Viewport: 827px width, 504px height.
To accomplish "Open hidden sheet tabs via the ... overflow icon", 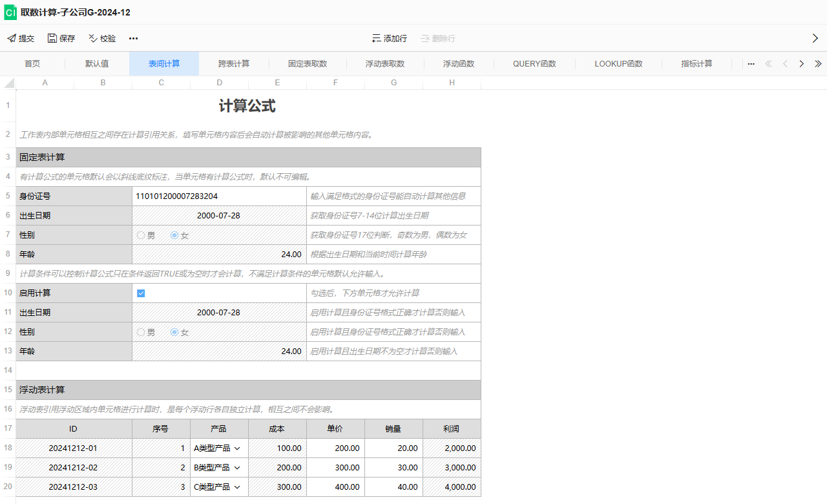I will (751, 63).
